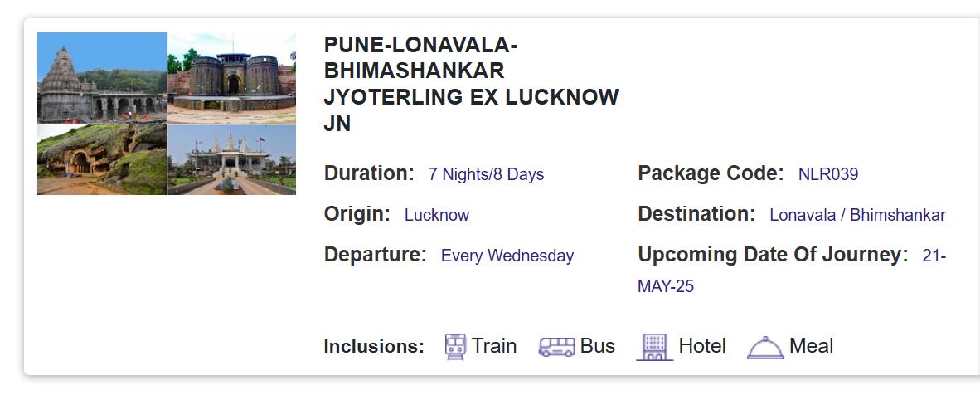
Task: Click the Lonavala / Bhimshankar destination text
Action: pos(857,215)
